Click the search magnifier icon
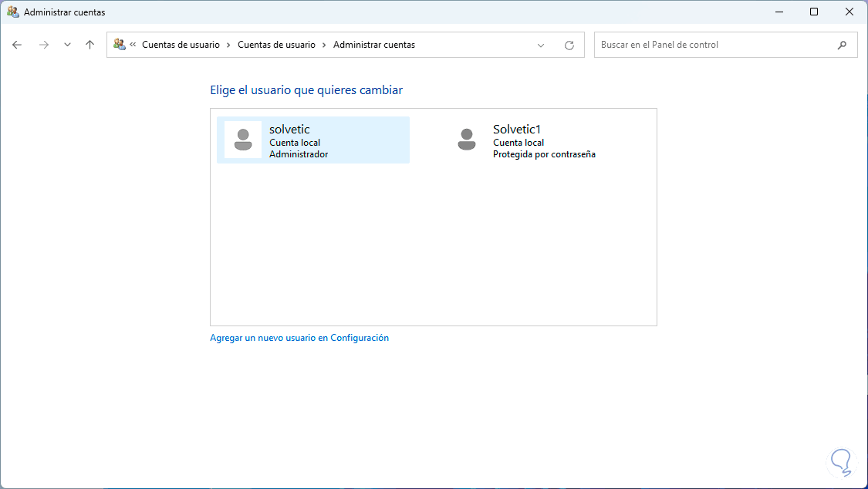Viewport: 868px width, 489px height. click(x=842, y=45)
